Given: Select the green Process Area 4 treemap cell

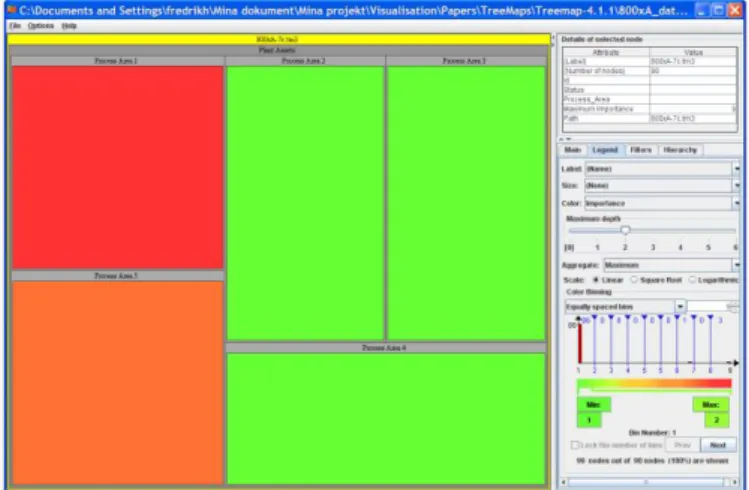Looking at the screenshot, I should [x=386, y=418].
